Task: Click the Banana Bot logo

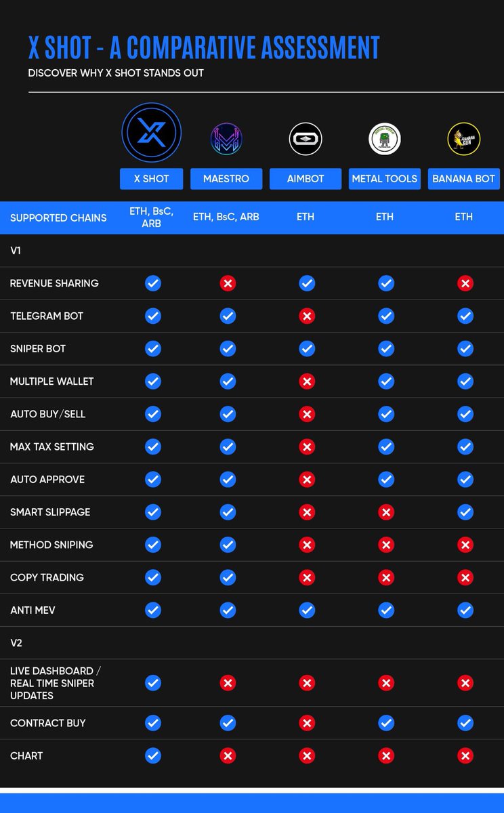Action: click(x=464, y=139)
